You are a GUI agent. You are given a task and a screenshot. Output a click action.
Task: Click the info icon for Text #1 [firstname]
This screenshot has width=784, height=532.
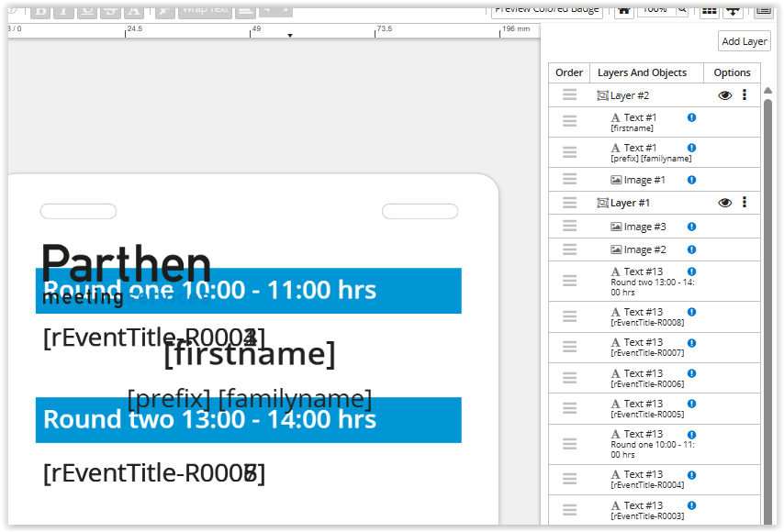[x=691, y=117]
